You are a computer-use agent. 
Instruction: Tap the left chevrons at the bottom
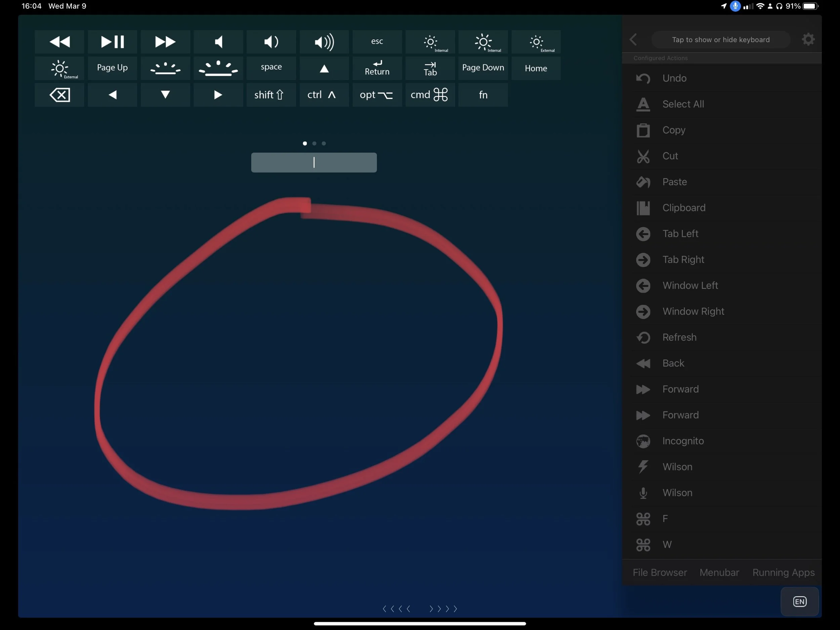point(396,609)
